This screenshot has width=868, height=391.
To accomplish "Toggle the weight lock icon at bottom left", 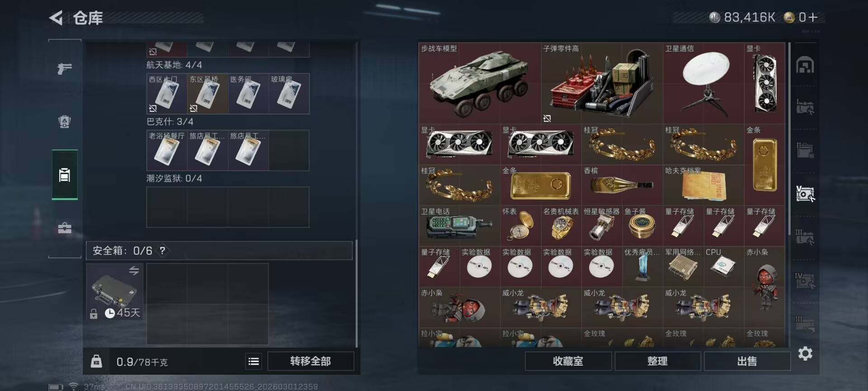I will tap(96, 361).
